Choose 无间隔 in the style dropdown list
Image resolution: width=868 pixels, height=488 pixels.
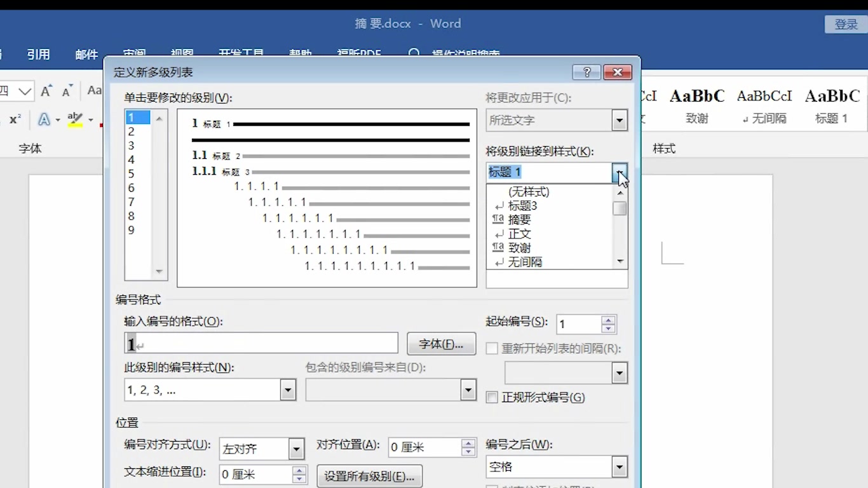pos(525,262)
